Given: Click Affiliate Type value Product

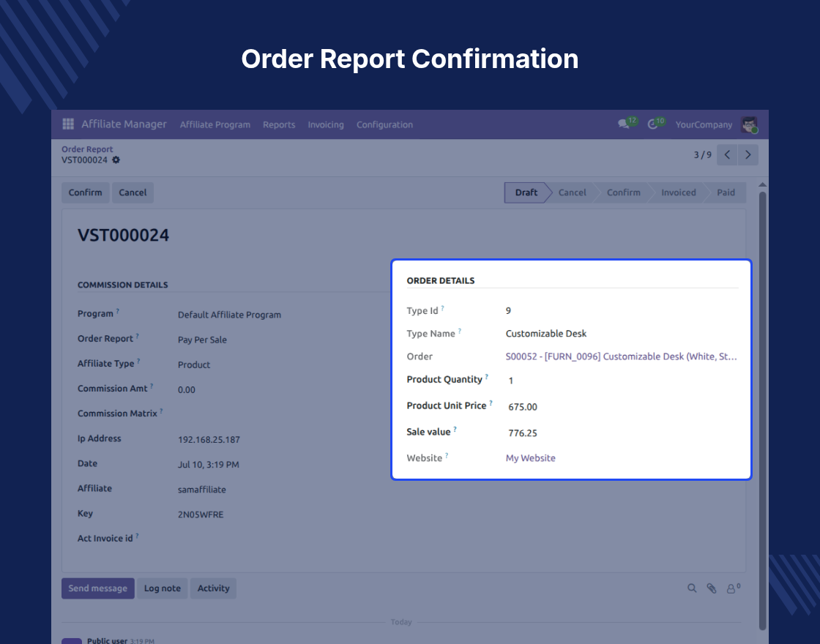Looking at the screenshot, I should (x=194, y=365).
